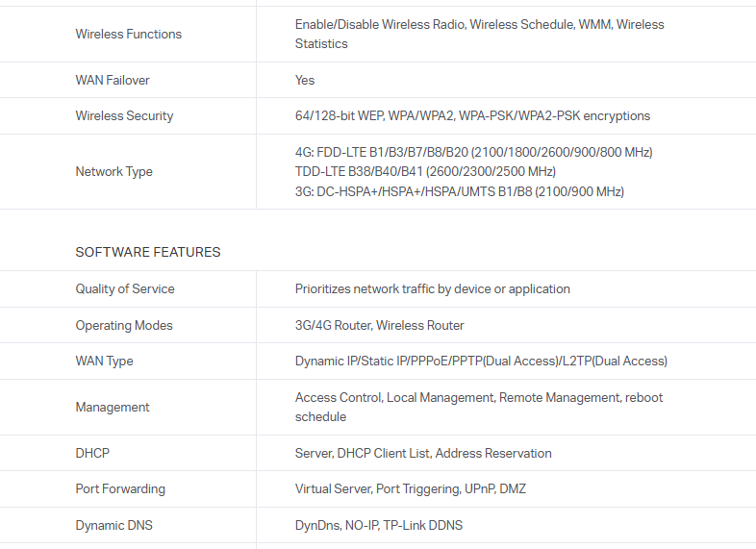Select the Dynamic DNS label
The image size is (756, 549).
pos(113,525)
